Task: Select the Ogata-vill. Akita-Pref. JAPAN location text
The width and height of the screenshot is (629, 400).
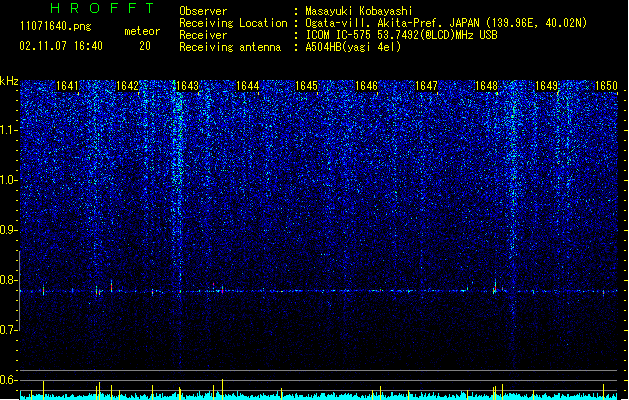Action: pyautogui.click(x=446, y=23)
